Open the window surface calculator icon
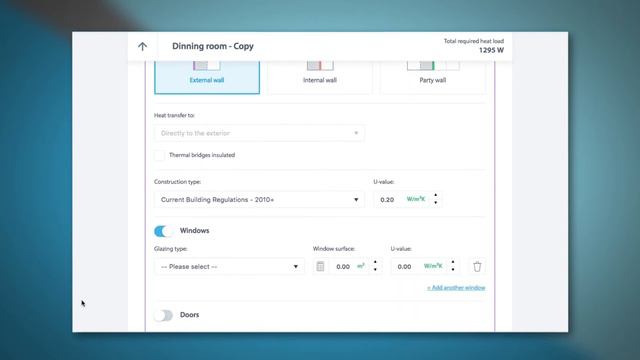This screenshot has height=360, width=640. pyautogui.click(x=320, y=267)
